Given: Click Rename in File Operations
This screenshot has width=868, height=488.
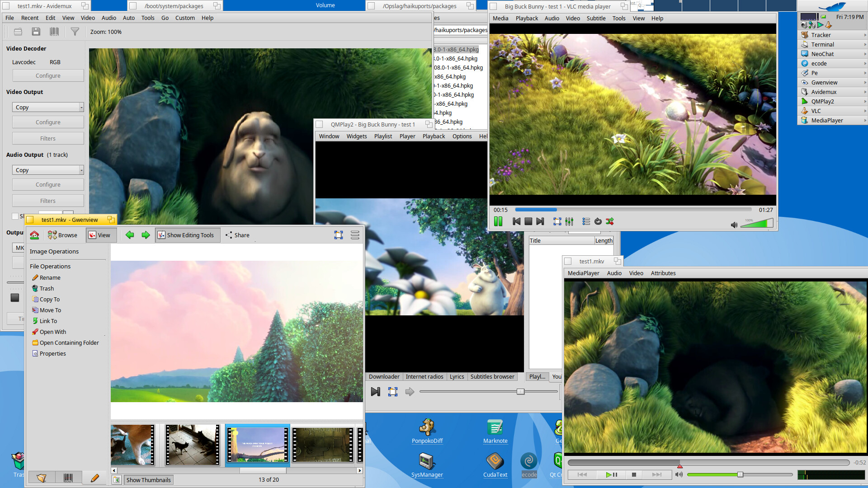Looking at the screenshot, I should point(50,277).
